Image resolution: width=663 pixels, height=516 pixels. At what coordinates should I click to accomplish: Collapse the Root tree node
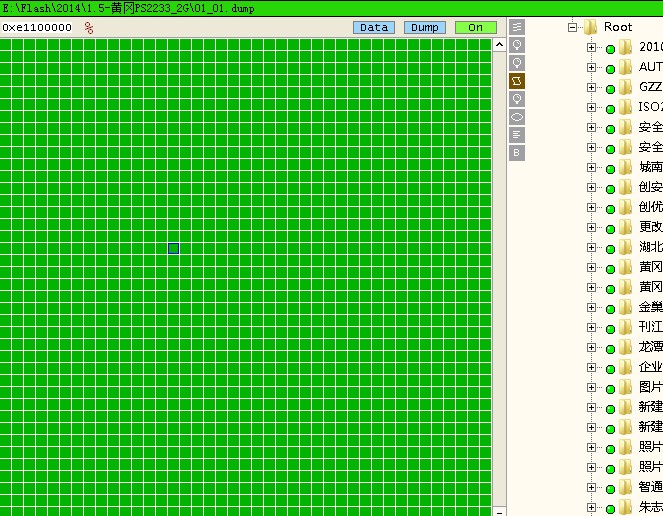(573, 27)
